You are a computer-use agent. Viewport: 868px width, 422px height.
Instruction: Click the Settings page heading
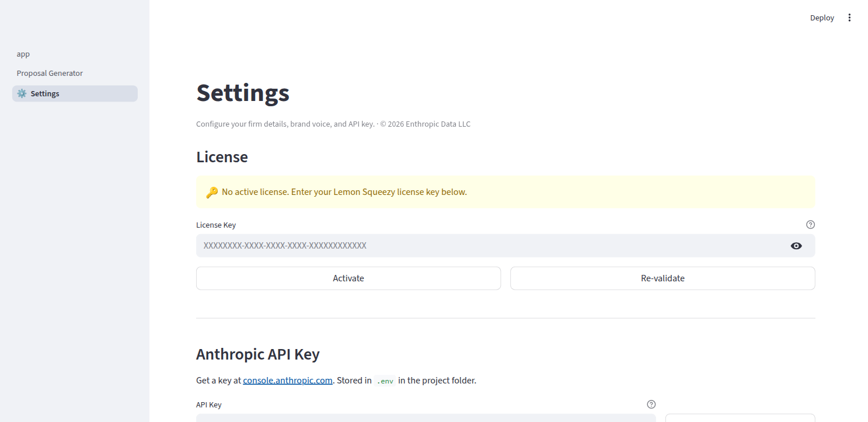[243, 93]
